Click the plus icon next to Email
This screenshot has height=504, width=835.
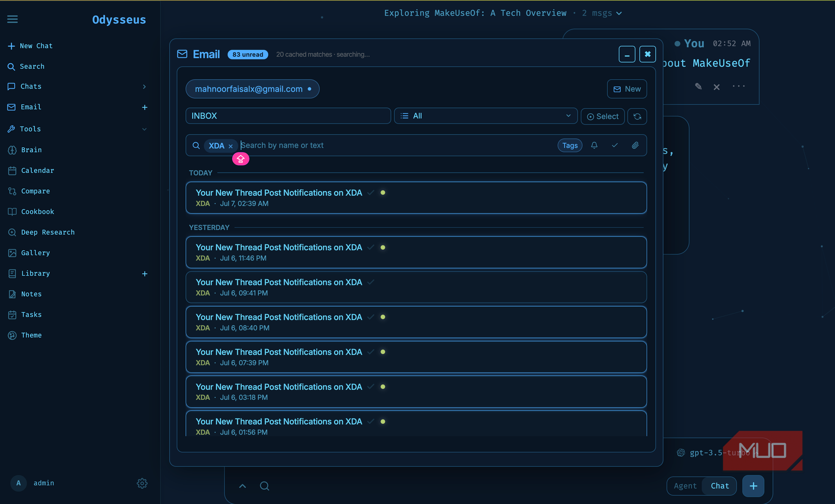(145, 107)
